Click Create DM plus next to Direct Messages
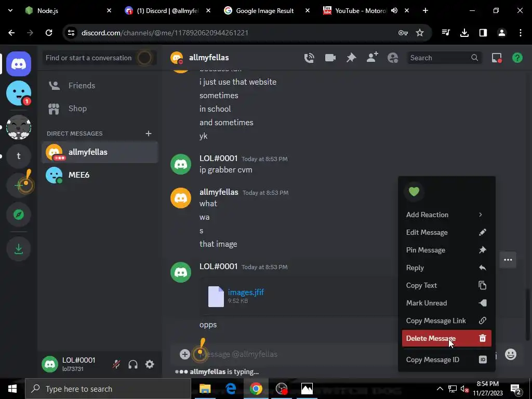The height and width of the screenshot is (399, 532). [x=148, y=134]
